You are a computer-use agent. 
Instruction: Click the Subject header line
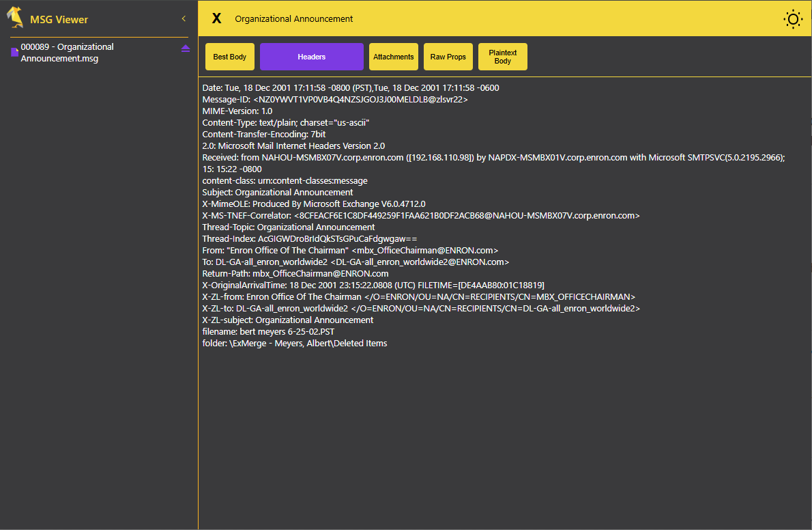(278, 193)
